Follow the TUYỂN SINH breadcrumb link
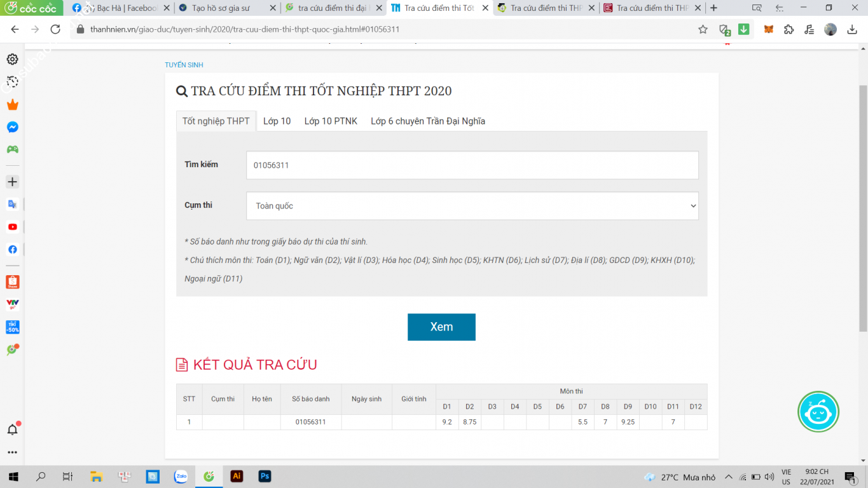The width and height of the screenshot is (868, 488). click(x=184, y=65)
